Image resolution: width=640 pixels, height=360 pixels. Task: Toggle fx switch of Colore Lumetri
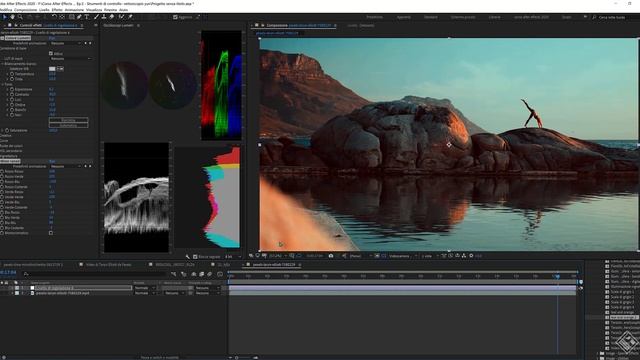[x=2, y=38]
